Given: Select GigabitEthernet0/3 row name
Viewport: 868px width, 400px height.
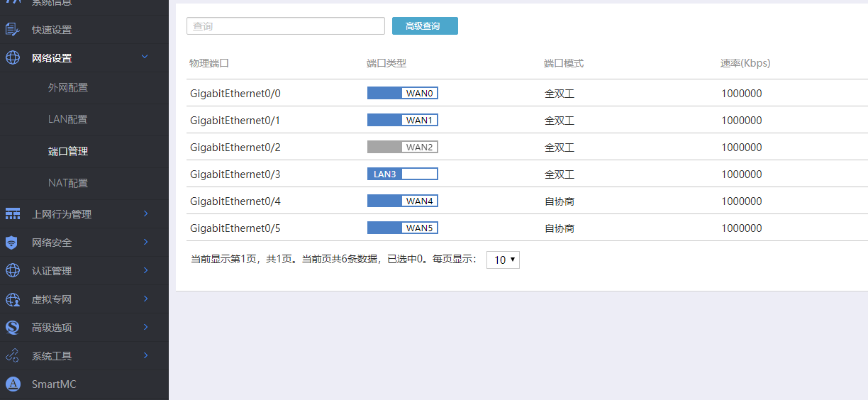Looking at the screenshot, I should coord(235,174).
